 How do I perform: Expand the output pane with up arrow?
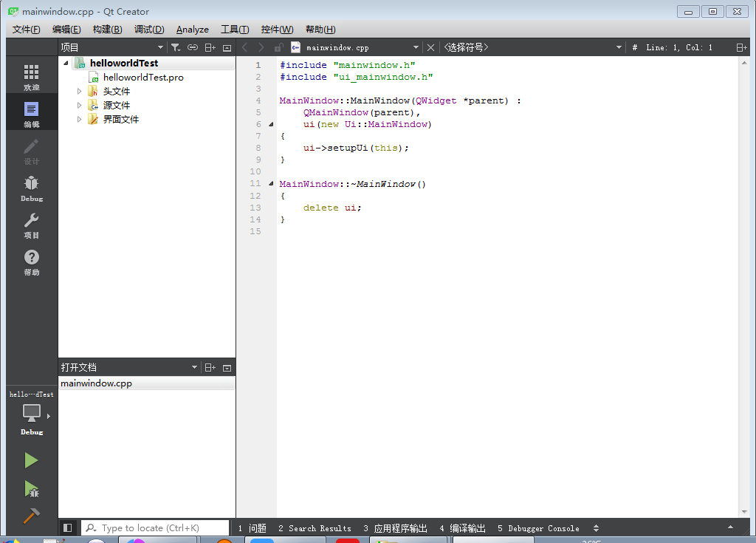tap(730, 527)
